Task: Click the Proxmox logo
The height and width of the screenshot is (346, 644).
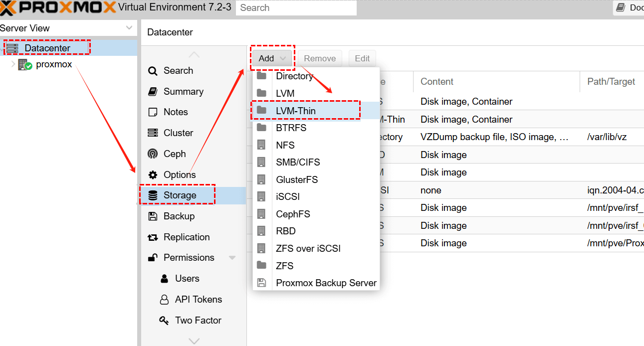Action: click(x=55, y=7)
